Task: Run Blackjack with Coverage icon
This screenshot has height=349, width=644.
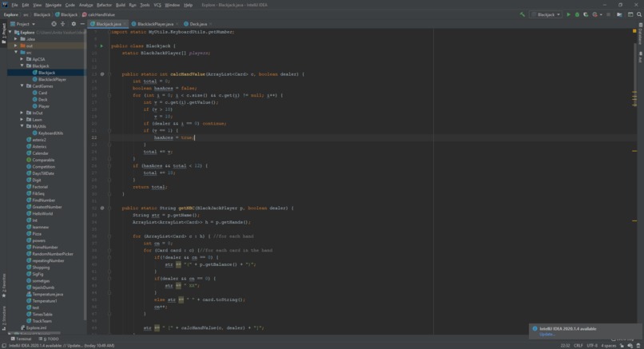Action: coord(586,14)
